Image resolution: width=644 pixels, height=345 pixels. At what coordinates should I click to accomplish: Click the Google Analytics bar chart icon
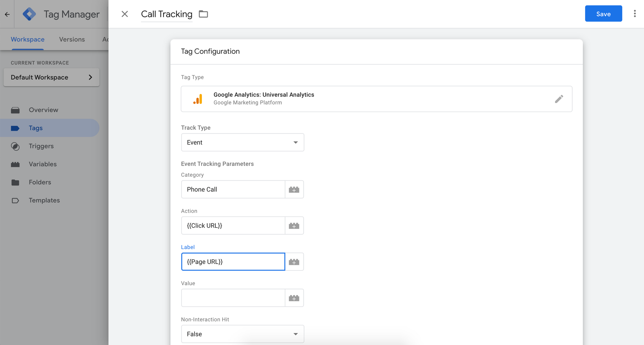pyautogui.click(x=198, y=99)
